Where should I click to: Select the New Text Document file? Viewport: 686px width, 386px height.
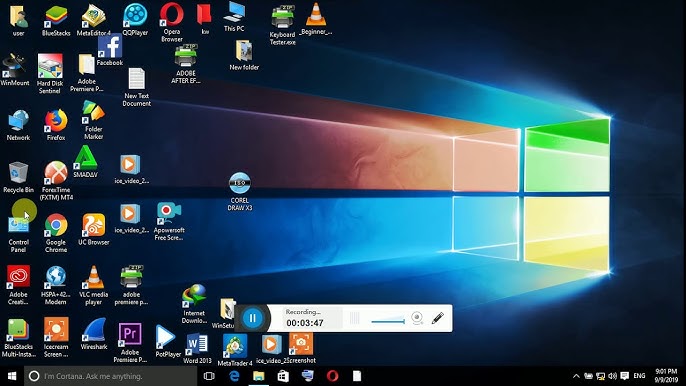[x=136, y=88]
